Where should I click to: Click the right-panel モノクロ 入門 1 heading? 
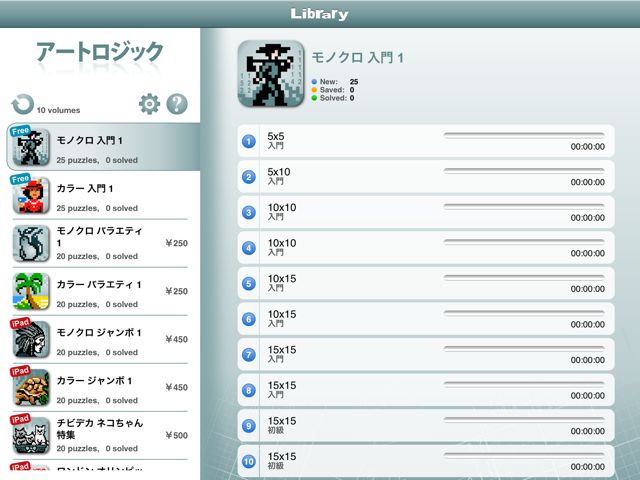358,58
